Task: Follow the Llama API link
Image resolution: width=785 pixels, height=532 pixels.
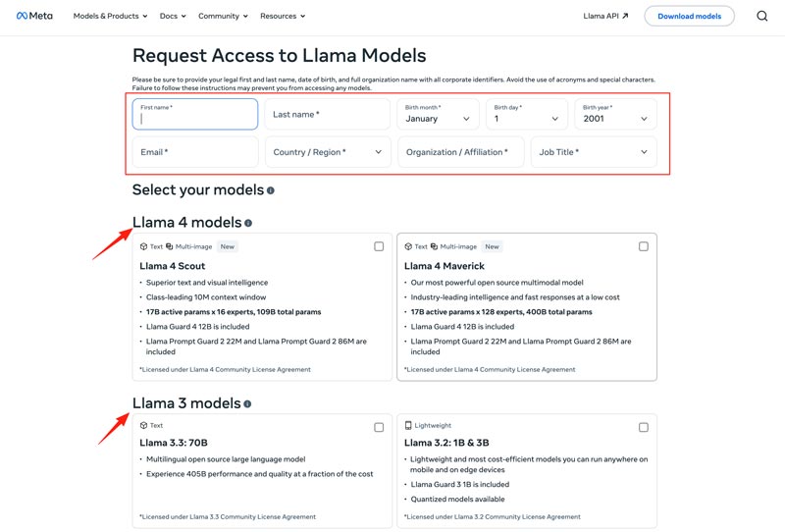Action: click(x=605, y=16)
